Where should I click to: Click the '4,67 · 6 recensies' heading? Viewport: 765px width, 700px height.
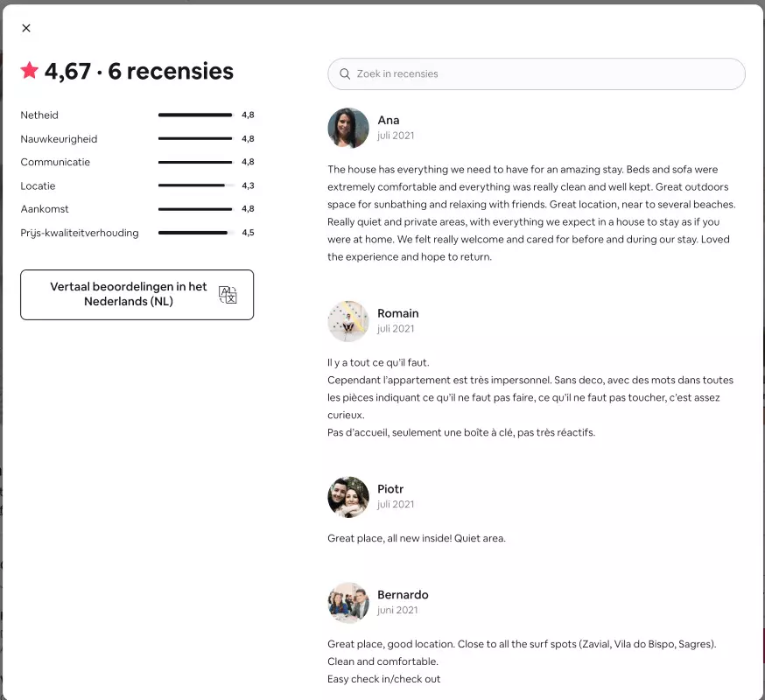[x=139, y=72]
